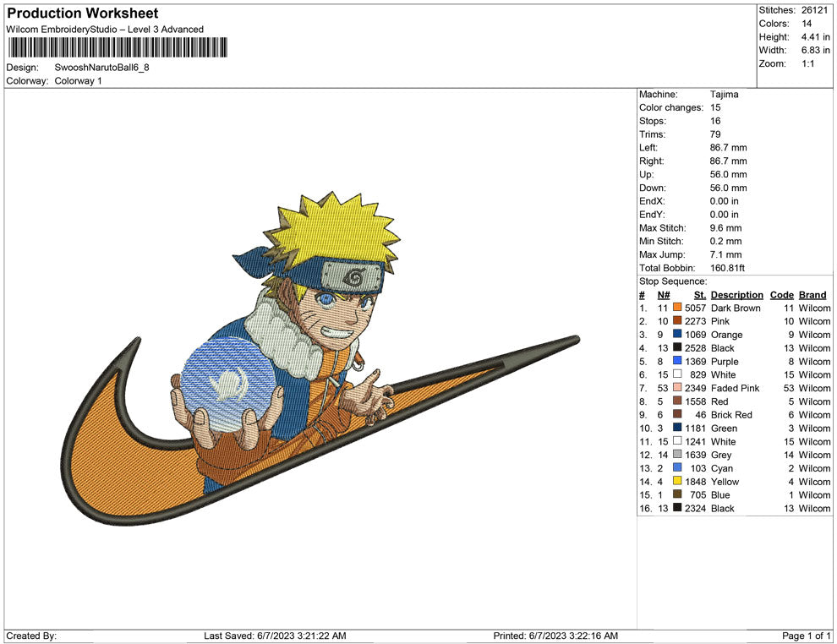Click the min stitch value '0.2 mm'
The width and height of the screenshot is (837, 644).
point(725,241)
